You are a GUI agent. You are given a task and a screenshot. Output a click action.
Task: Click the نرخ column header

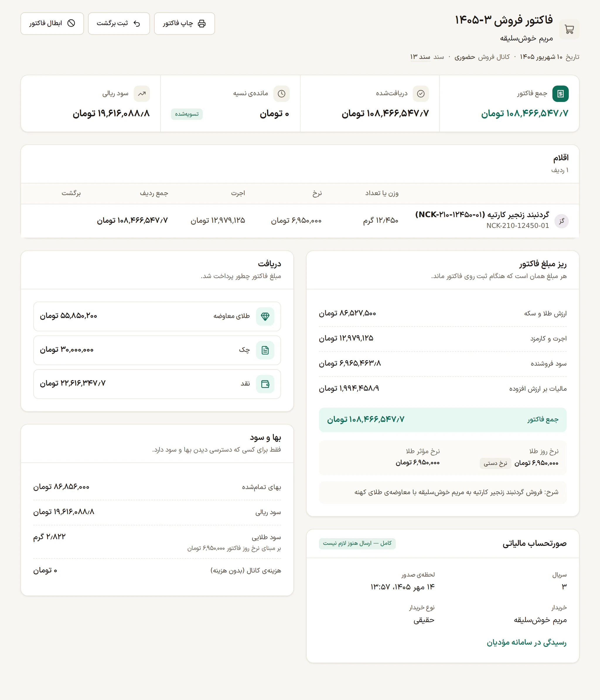pyautogui.click(x=317, y=193)
